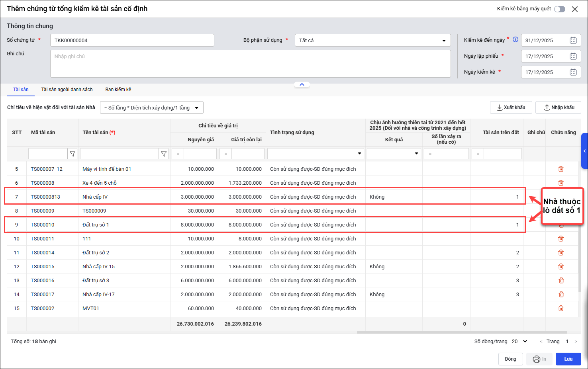
Task: Click filter icon for Mã tài sản column
Action: (73, 154)
